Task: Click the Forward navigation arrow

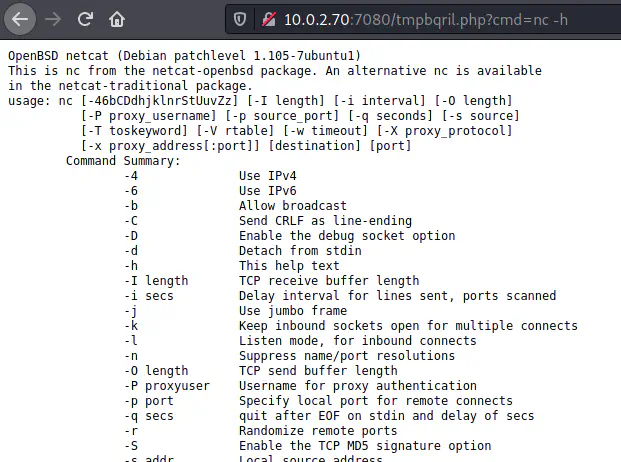Action: pyautogui.click(x=54, y=19)
